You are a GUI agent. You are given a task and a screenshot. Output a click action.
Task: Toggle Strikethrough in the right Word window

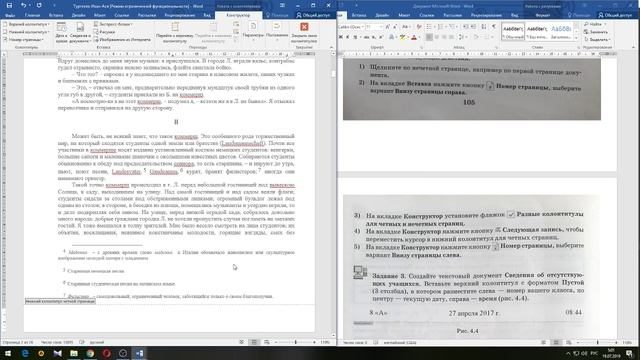tap(366, 37)
